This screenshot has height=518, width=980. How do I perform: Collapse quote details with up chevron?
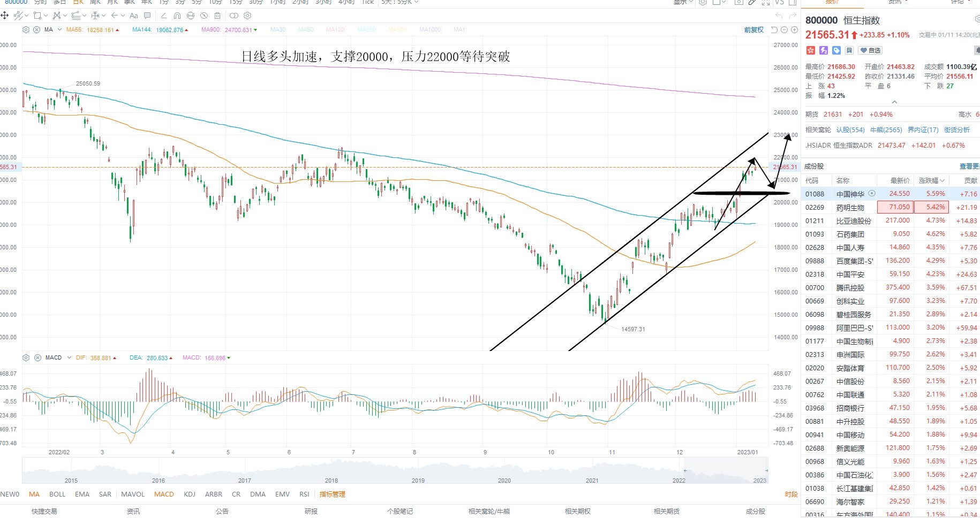click(x=894, y=102)
